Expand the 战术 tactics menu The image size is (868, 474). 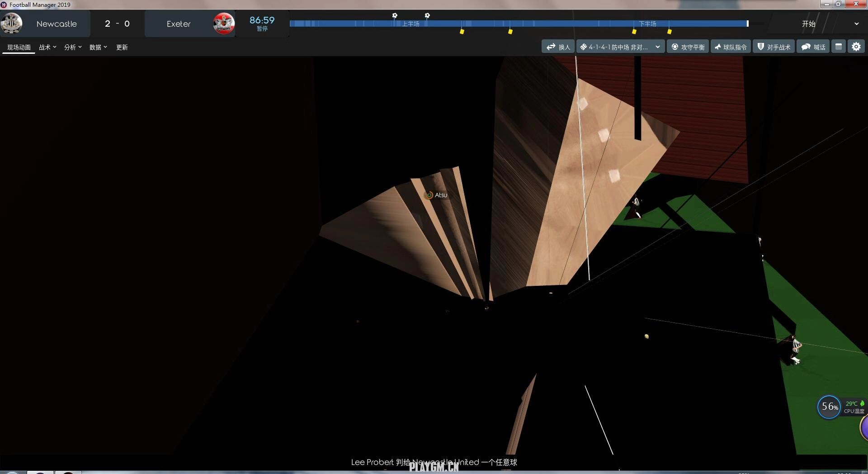[47, 47]
